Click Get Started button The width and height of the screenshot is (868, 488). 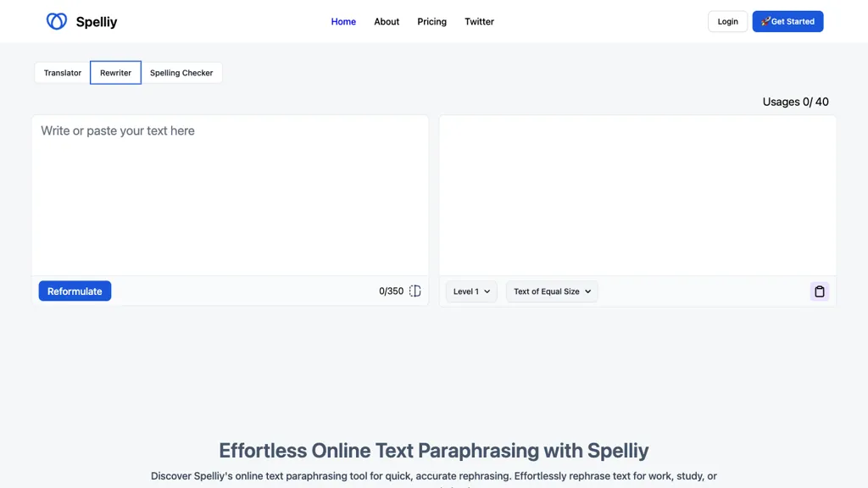point(787,21)
